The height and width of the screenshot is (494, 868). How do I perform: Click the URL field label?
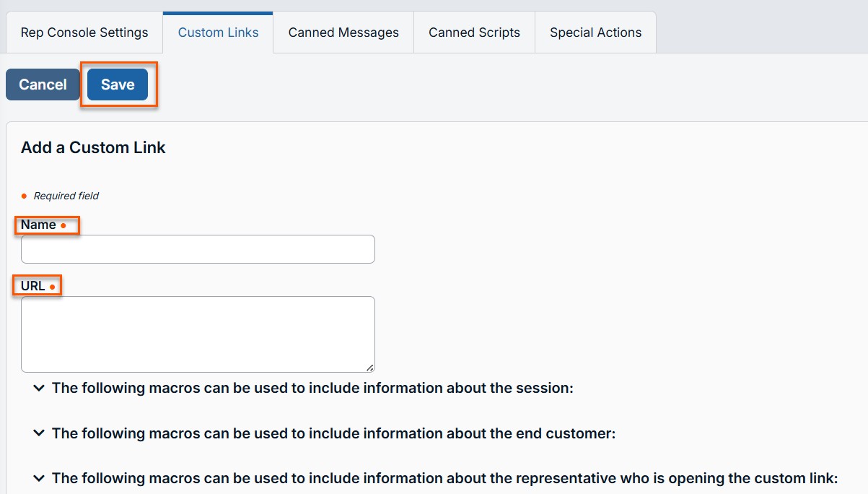point(33,286)
